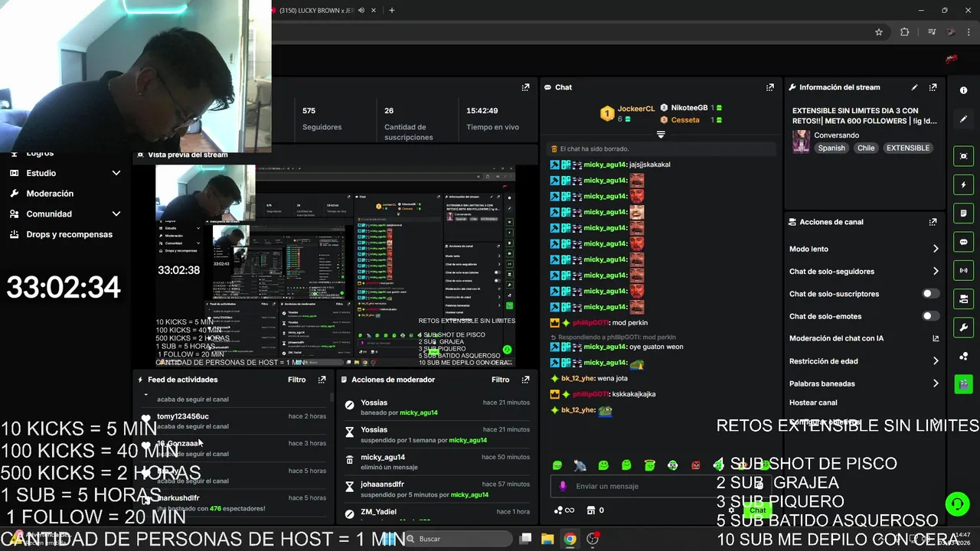The image size is (980, 551).
Task: Open the browser extensions puzzle icon
Action: click(905, 32)
